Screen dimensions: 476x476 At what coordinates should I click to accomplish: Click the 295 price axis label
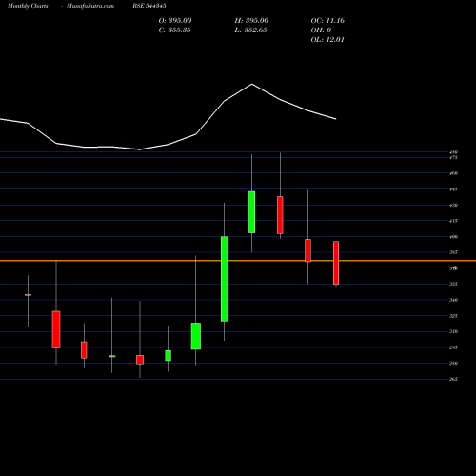click(454, 347)
